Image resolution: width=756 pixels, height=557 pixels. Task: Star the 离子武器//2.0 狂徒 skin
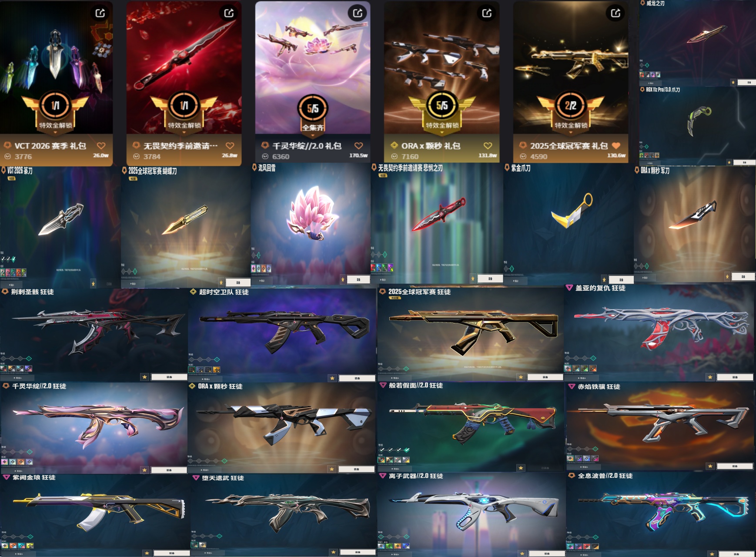click(x=522, y=554)
